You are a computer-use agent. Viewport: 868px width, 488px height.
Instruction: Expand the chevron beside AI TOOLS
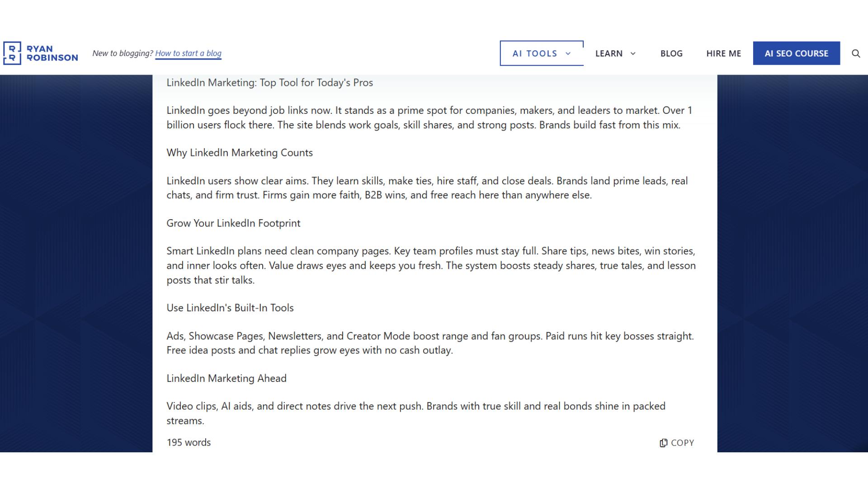[x=568, y=53]
